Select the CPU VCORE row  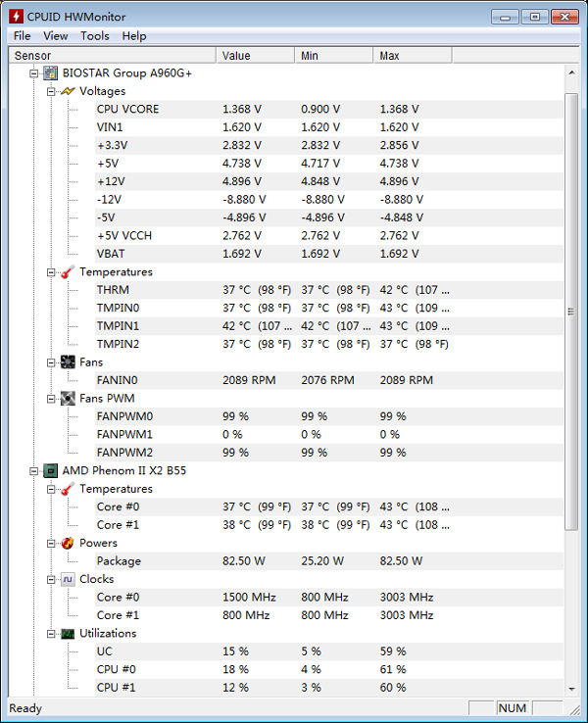click(329, 110)
